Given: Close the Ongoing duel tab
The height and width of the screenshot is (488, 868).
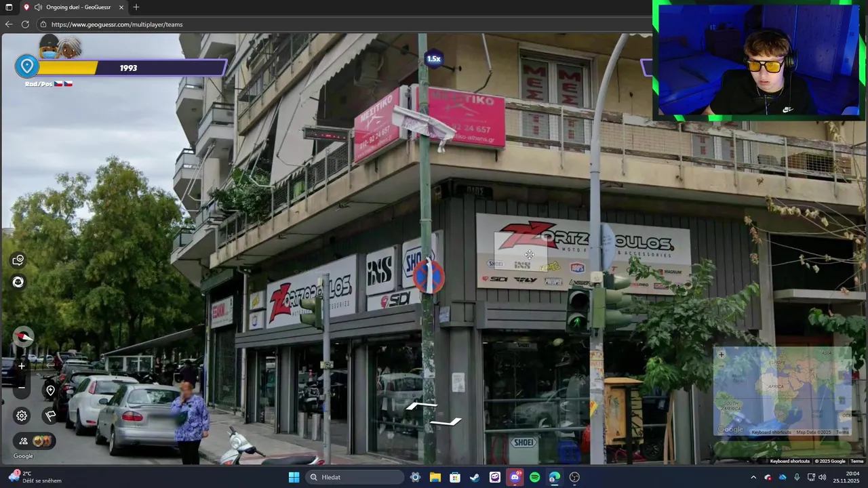Looking at the screenshot, I should pos(121,7).
